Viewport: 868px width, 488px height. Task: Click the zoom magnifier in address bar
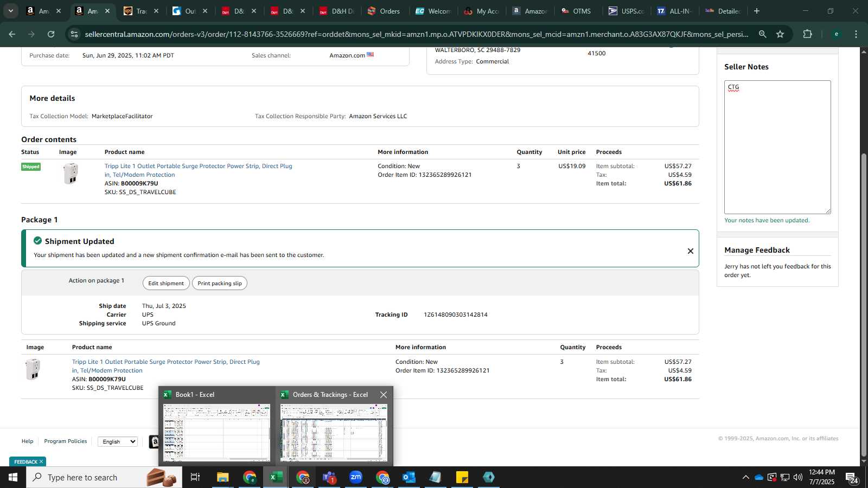[x=762, y=34]
